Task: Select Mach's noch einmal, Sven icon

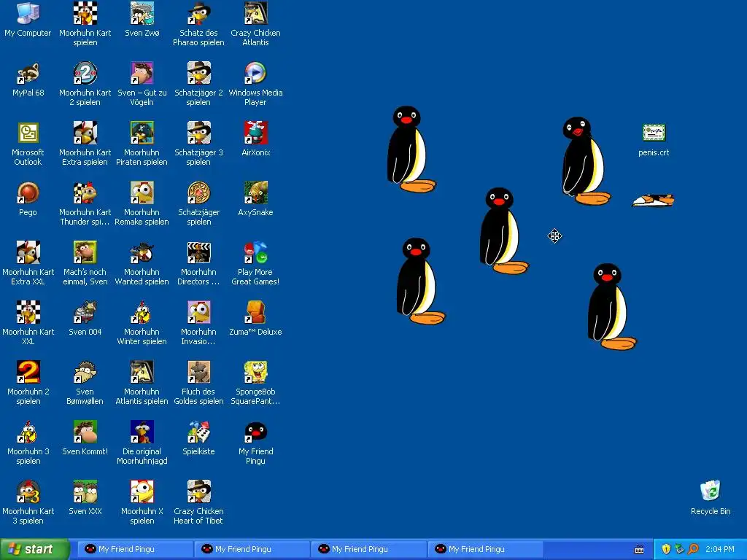Action: (85, 252)
